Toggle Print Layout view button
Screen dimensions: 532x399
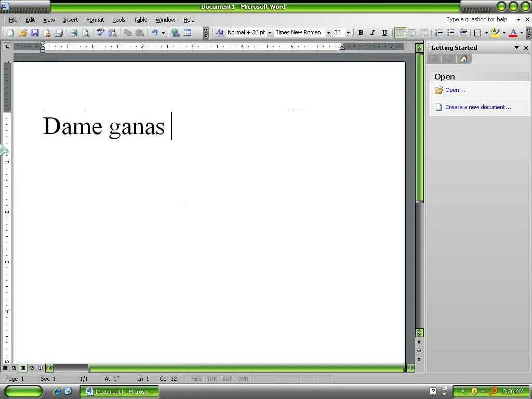tap(23, 368)
